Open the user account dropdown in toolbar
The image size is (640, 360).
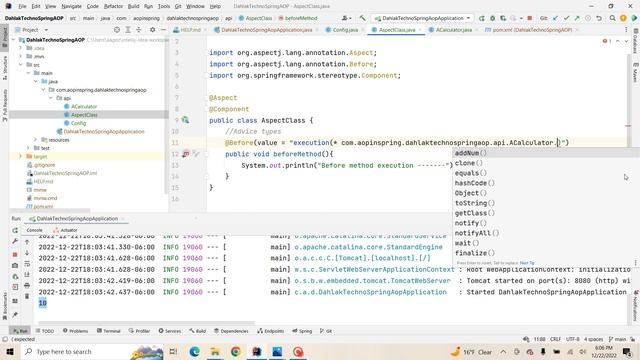[347, 18]
